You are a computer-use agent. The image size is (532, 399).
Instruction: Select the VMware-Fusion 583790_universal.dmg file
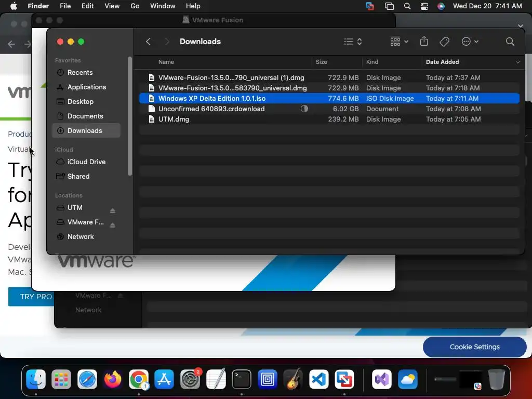[329, 88]
